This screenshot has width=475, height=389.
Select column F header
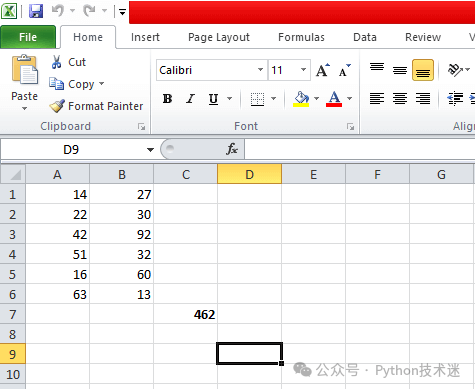[377, 174]
